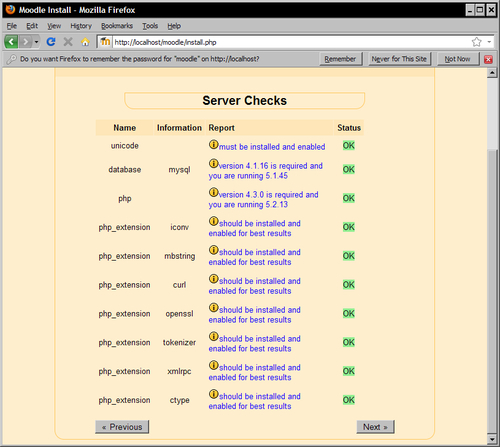The image size is (500, 447).
Task: Click the Moodle site favicon in address bar
Action: [x=105, y=42]
